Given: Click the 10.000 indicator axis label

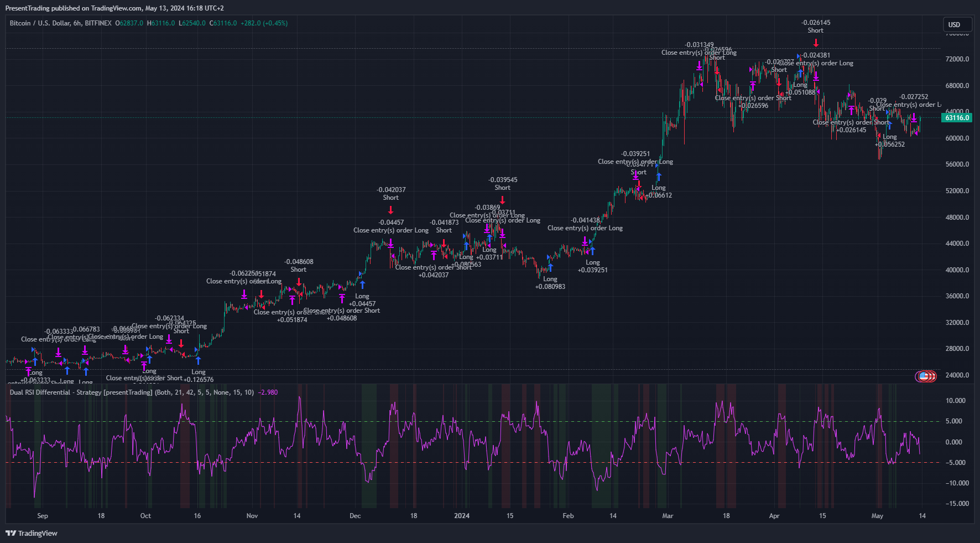Looking at the screenshot, I should point(956,401).
